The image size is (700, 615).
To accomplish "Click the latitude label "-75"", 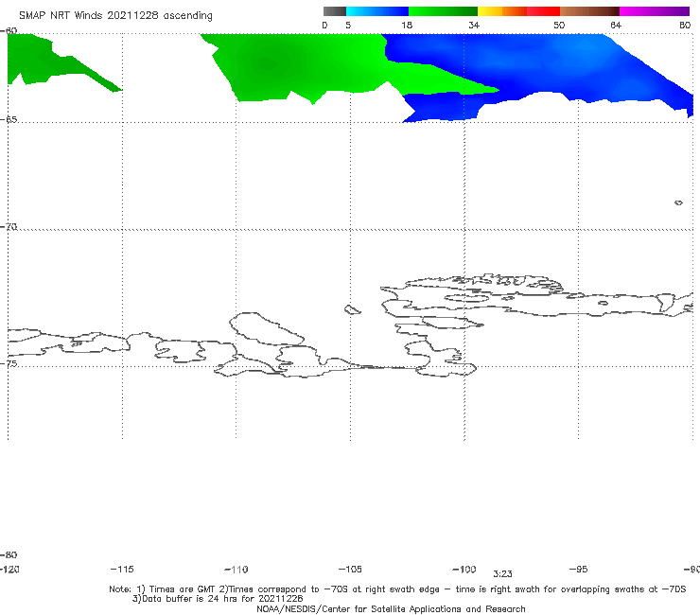I will (x=9, y=363).
